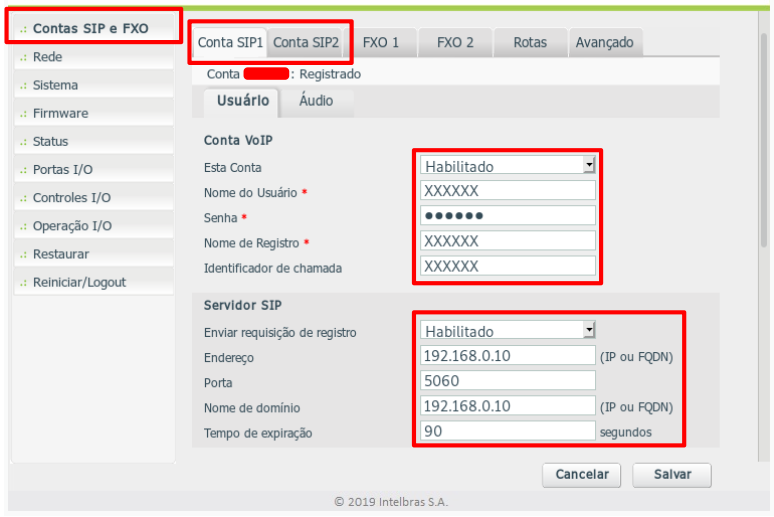Screen dimensions: 774x517
Task: Open the Rotas tab
Action: [x=530, y=42]
